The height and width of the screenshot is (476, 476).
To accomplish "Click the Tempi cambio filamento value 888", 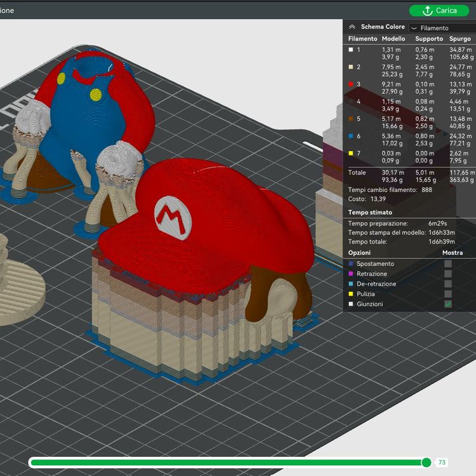I will (x=426, y=190).
